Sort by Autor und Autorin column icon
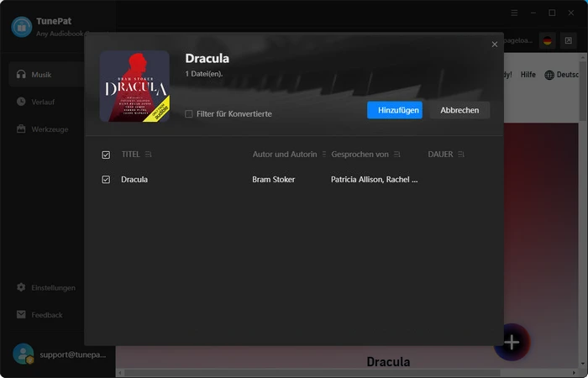The width and height of the screenshot is (588, 378). point(324,154)
